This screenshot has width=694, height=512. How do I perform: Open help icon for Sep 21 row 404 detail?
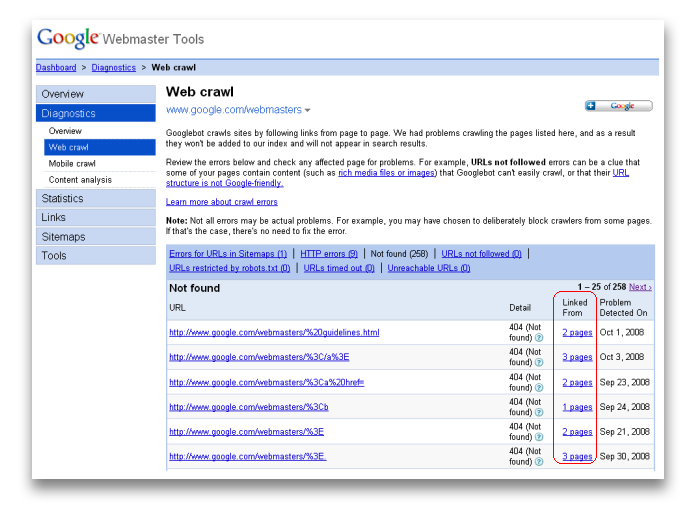pos(539,437)
